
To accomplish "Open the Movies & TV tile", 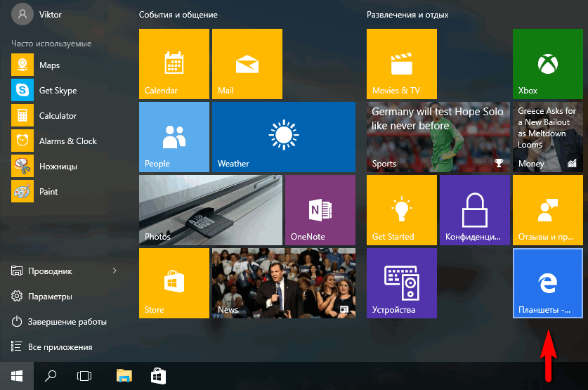I will 402,64.
